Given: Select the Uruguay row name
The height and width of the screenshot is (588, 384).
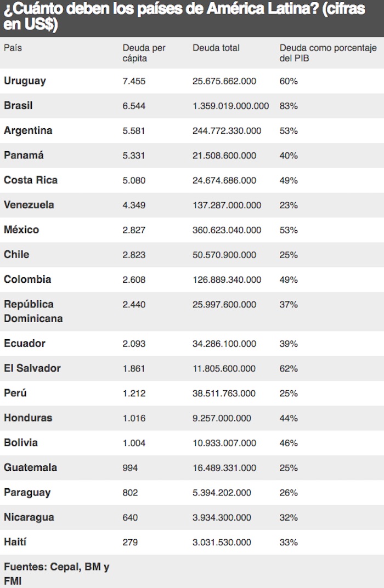Looking at the screenshot, I should pos(25,81).
